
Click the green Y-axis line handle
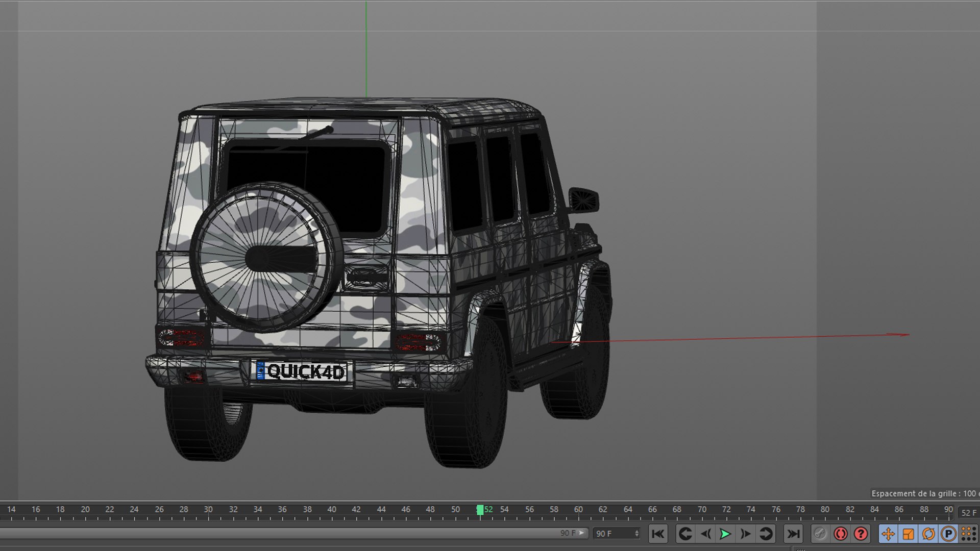click(366, 49)
